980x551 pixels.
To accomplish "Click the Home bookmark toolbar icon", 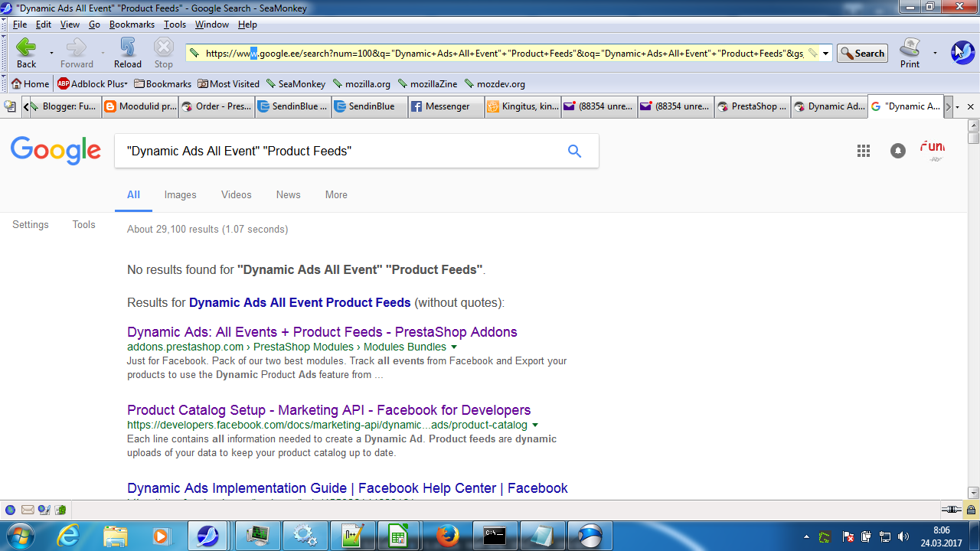I will coord(31,84).
